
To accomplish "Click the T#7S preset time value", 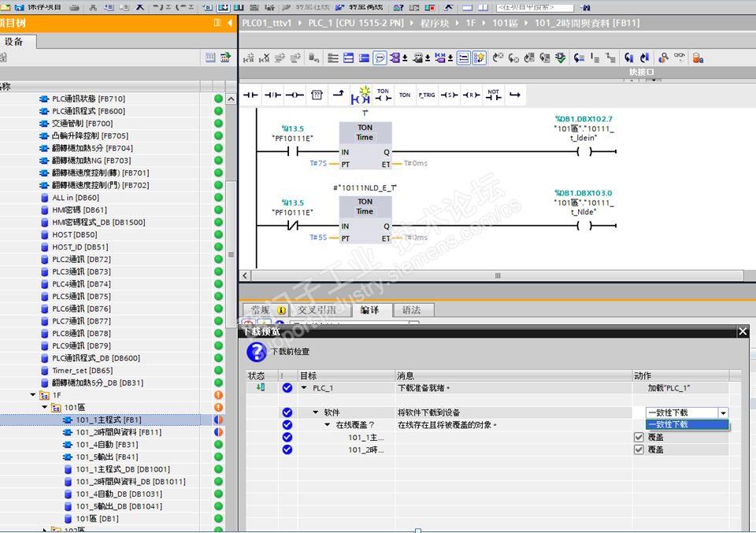I will tap(318, 164).
